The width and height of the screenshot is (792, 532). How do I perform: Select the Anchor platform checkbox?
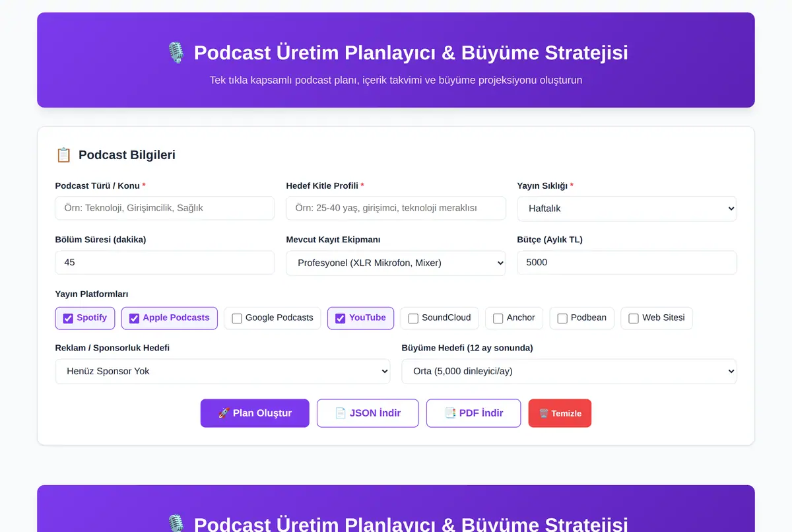pyautogui.click(x=498, y=319)
